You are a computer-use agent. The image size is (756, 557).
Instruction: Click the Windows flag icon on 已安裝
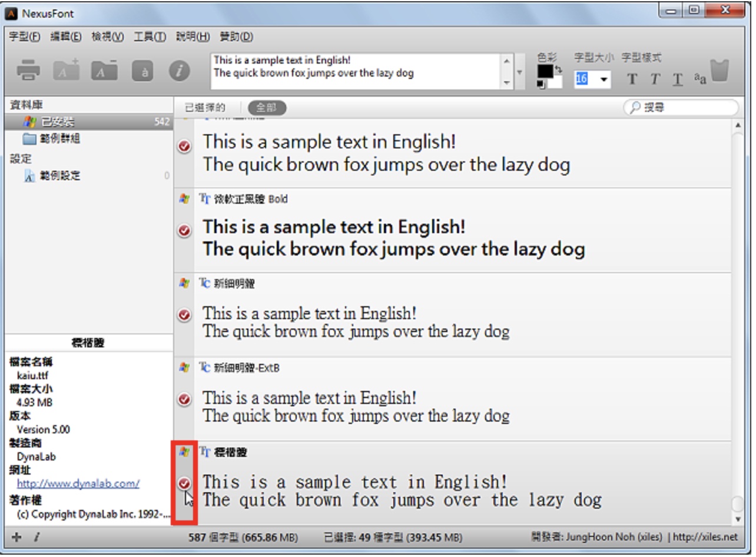pyautogui.click(x=29, y=122)
